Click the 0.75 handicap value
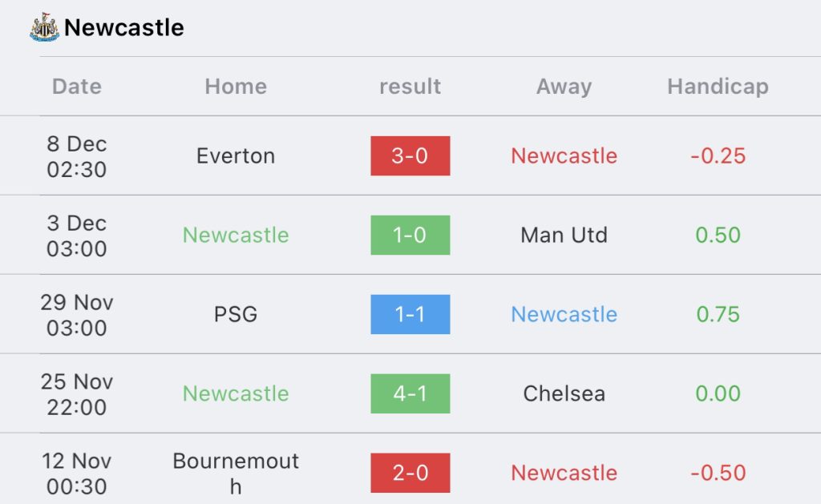Viewport: 821px width, 504px height. coord(718,315)
